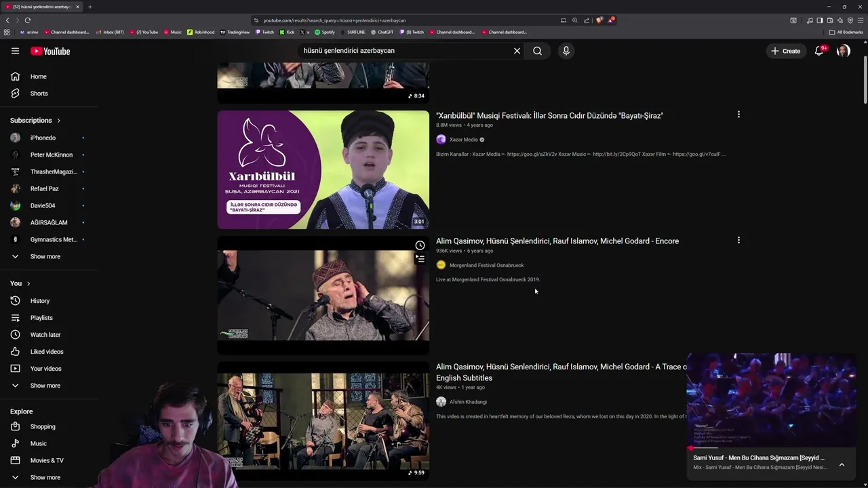Open Xazar Media channel avatar
The image size is (868, 488).
pyautogui.click(x=441, y=140)
